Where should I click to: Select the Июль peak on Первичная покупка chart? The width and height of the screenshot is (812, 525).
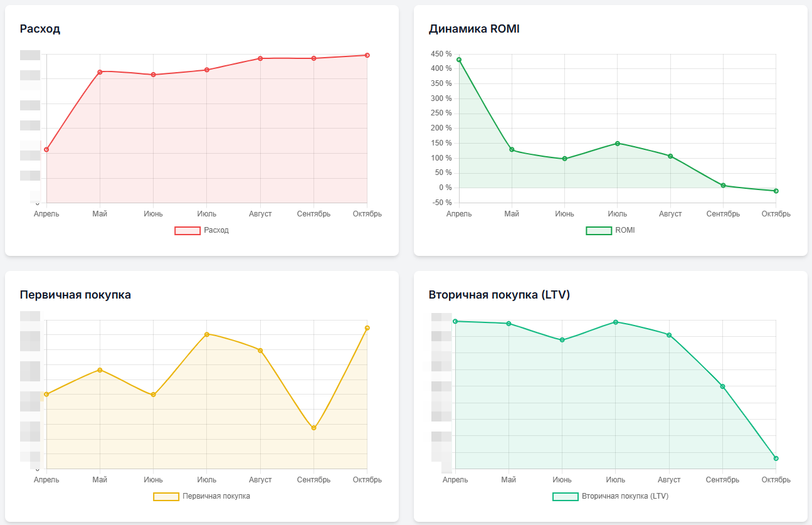[207, 334]
